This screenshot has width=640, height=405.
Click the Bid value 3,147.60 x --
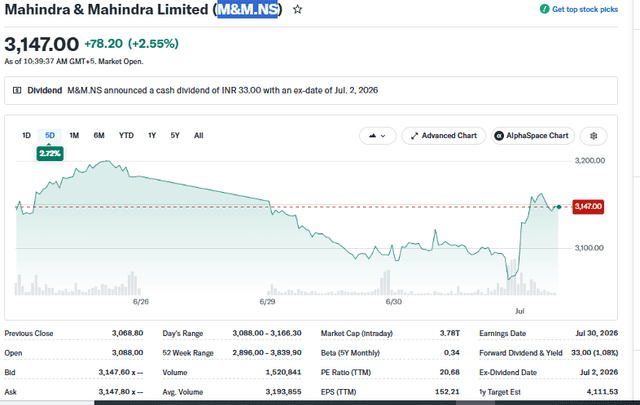(x=121, y=372)
